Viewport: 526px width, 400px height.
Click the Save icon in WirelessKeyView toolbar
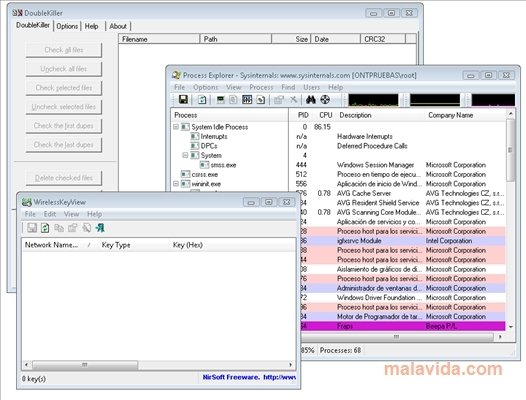point(32,228)
